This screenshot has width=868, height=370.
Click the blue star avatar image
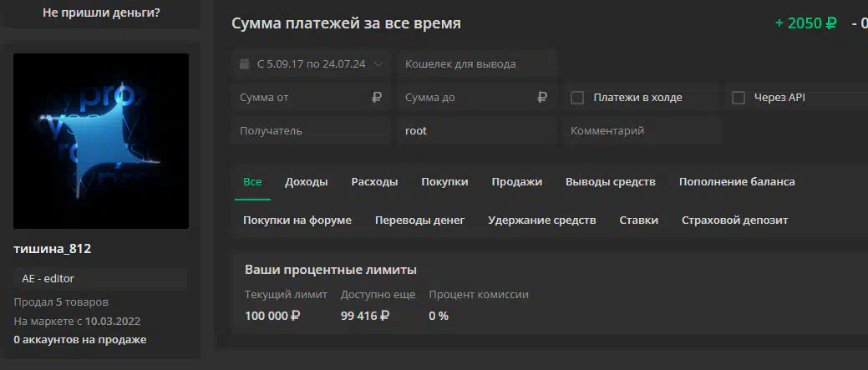click(101, 141)
